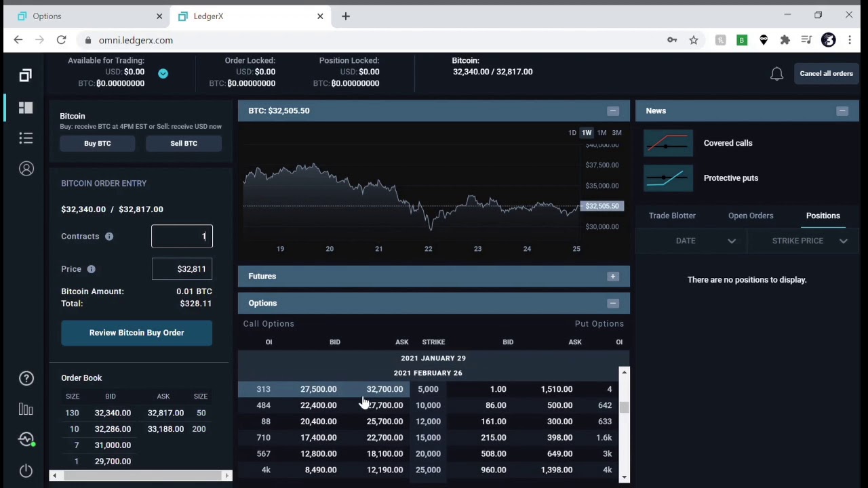Open a new browser tab
The height and width of the screenshot is (488, 868).
(x=346, y=16)
